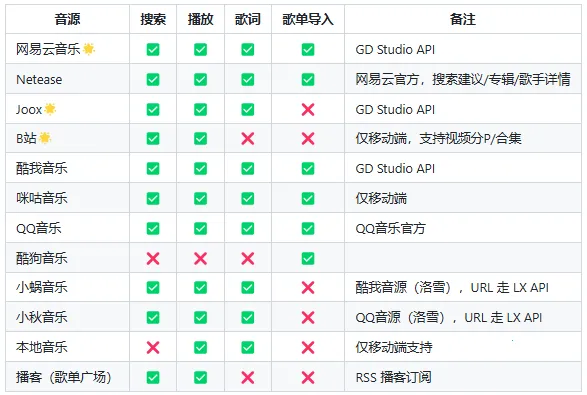Image resolution: width=587 pixels, height=395 pixels.
Task: Click the 搜索 checkmark in 播客 row
Action: pos(153,377)
